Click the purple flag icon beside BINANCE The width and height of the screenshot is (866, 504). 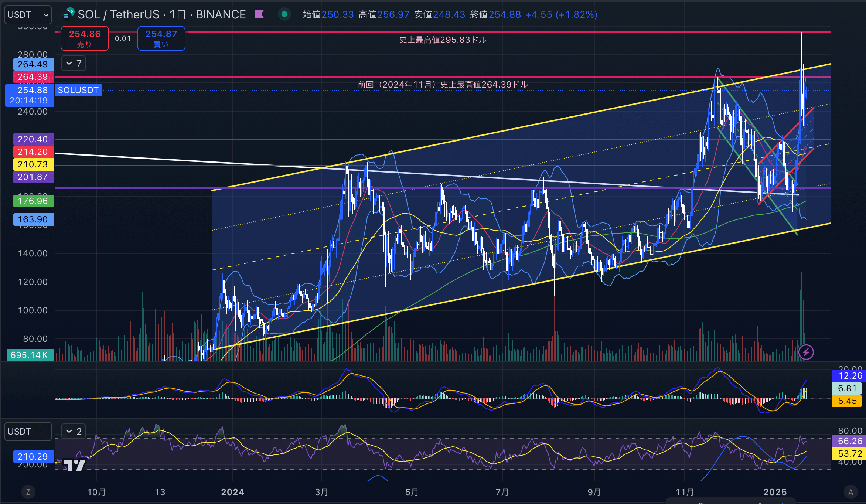tap(259, 14)
